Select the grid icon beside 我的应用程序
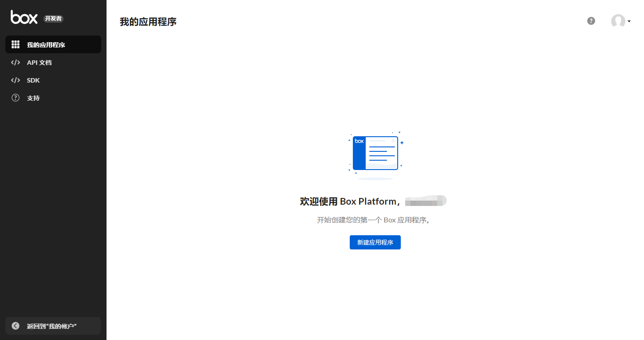Image resolution: width=644 pixels, height=340 pixels. (x=16, y=44)
